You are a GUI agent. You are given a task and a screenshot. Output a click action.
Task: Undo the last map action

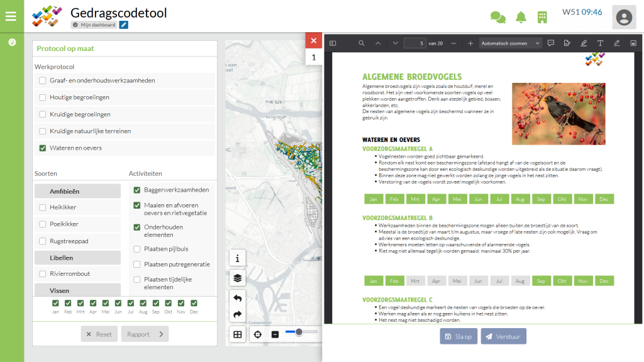tap(237, 297)
